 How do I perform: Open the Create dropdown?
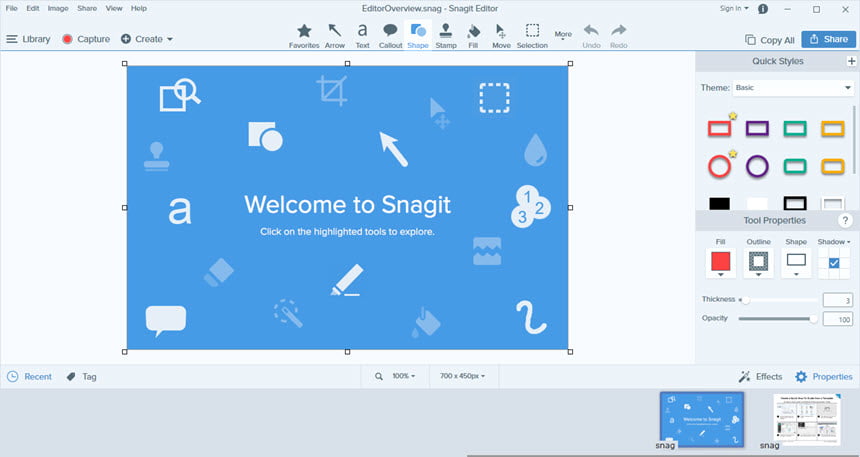click(146, 39)
